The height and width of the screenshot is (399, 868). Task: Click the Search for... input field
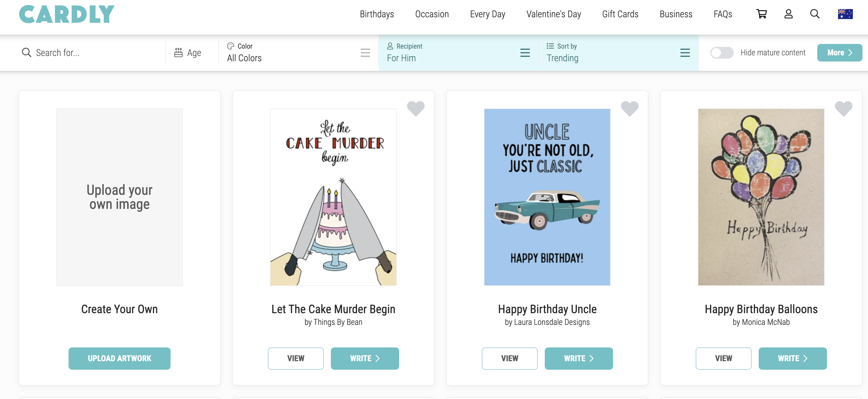point(94,53)
